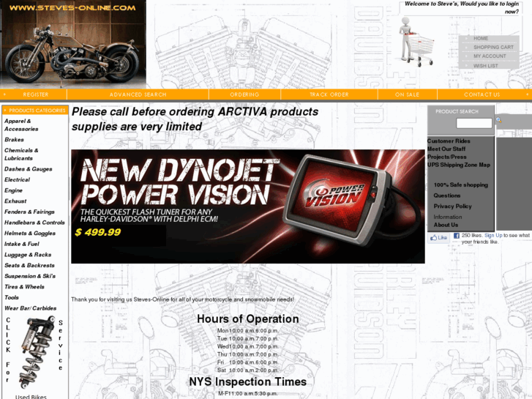Click the shock absorber service image
Screen dimensions: 532x399
click(x=36, y=352)
